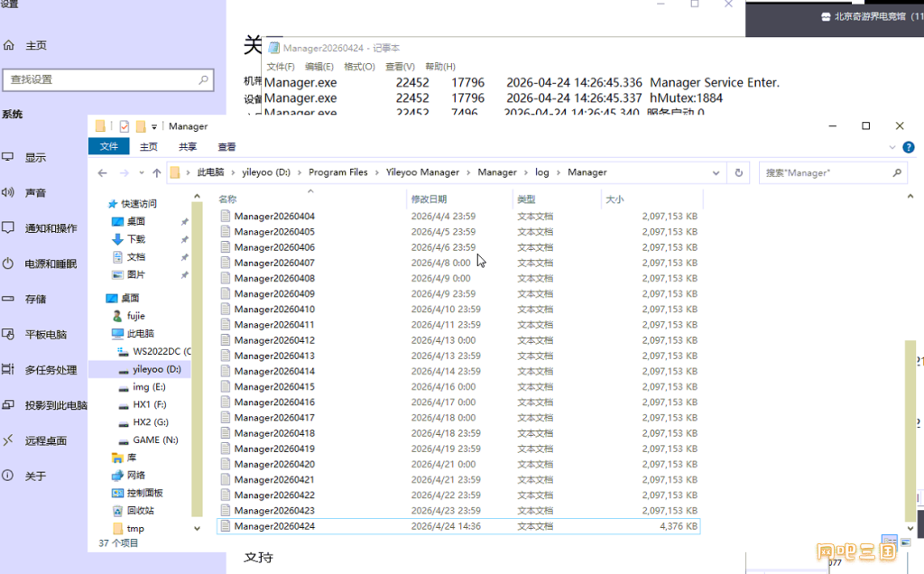This screenshot has width=924, height=574.
Task: Click the properties checkmark icon in title bar
Action: pos(125,126)
